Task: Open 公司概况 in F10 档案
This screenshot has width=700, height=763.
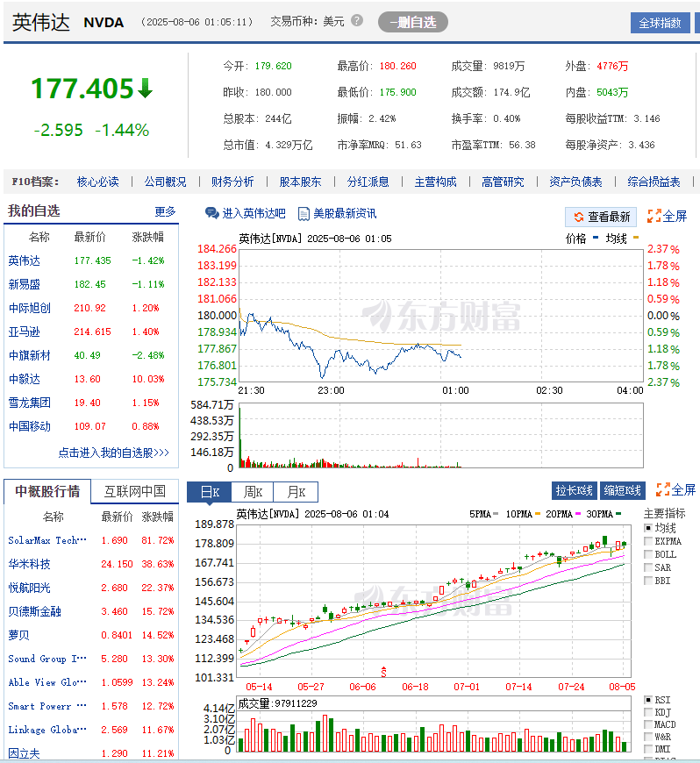Action: 165,182
